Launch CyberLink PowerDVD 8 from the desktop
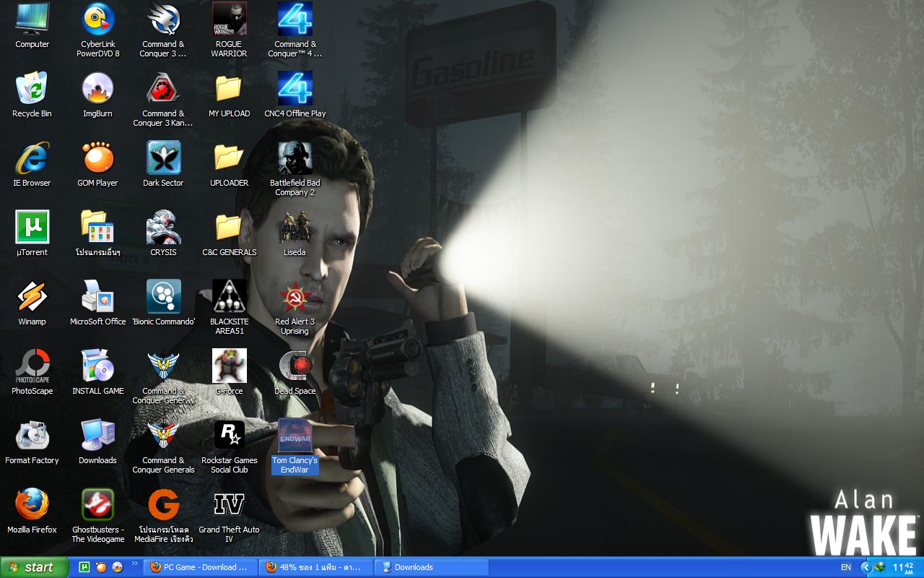This screenshot has width=924, height=578. tap(98, 30)
